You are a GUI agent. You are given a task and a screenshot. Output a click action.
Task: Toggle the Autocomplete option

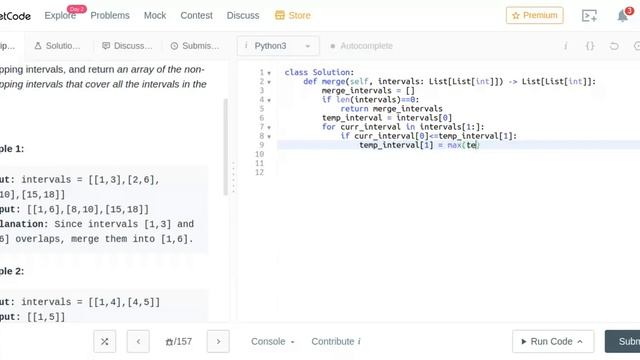click(x=361, y=46)
